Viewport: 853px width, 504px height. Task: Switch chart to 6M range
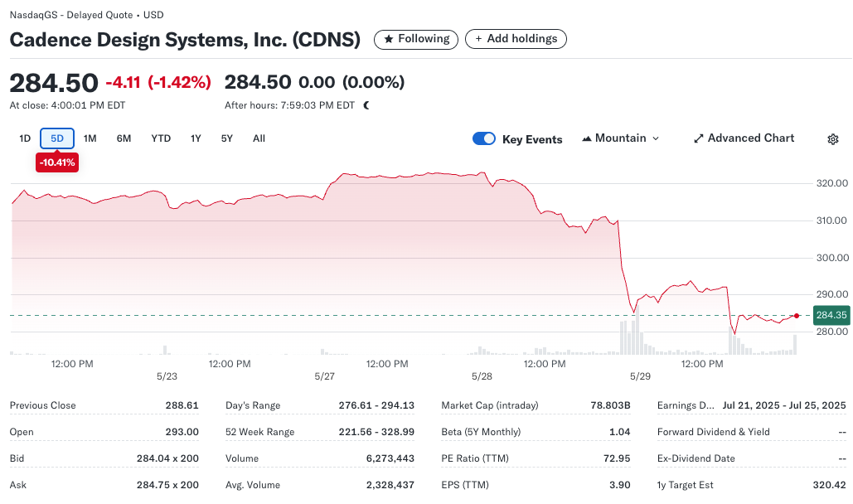tap(124, 138)
